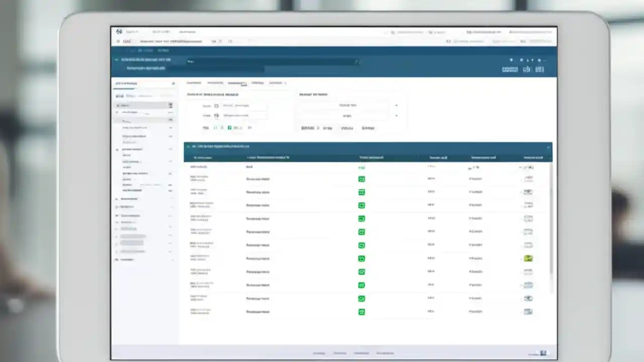Switch to the third tab above the filter form
The width and height of the screenshot is (644, 362).
click(236, 83)
